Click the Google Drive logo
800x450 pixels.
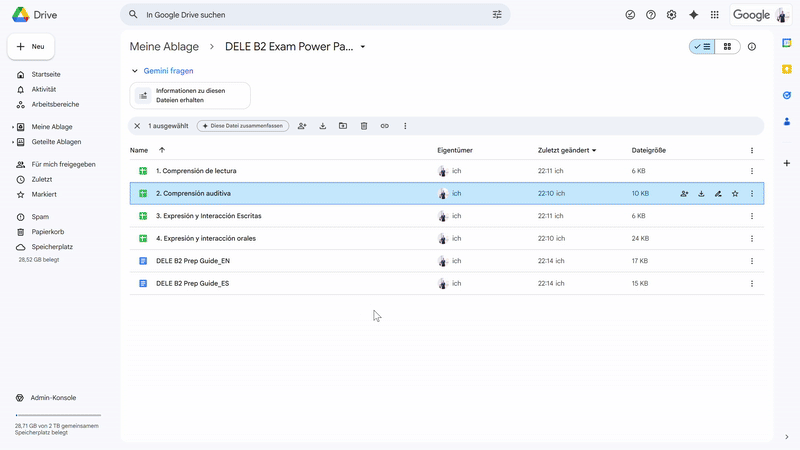20,15
